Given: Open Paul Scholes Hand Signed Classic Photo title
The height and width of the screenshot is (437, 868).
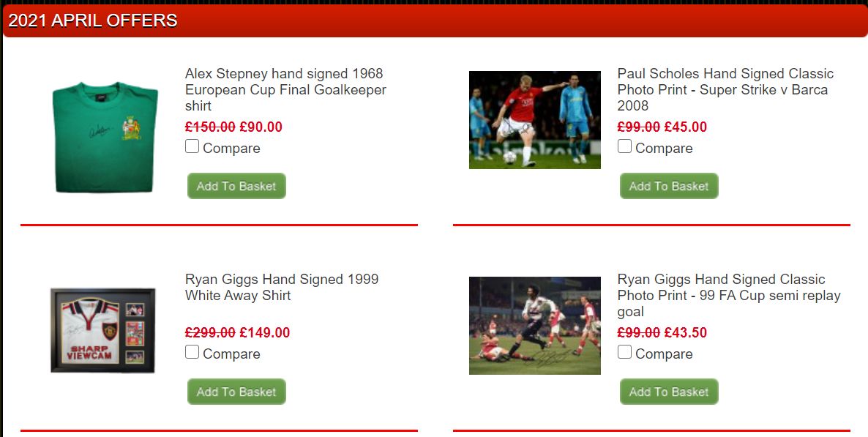Looking at the screenshot, I should [x=726, y=90].
